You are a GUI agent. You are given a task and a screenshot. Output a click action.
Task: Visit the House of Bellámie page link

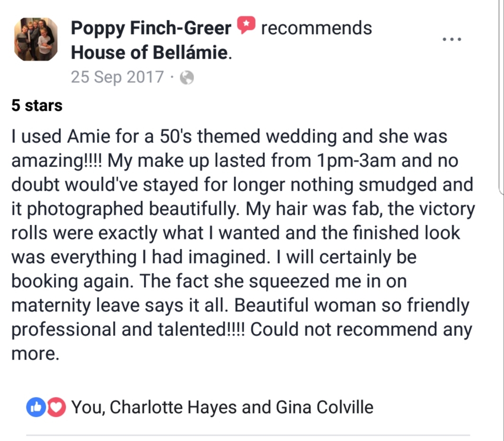[150, 53]
